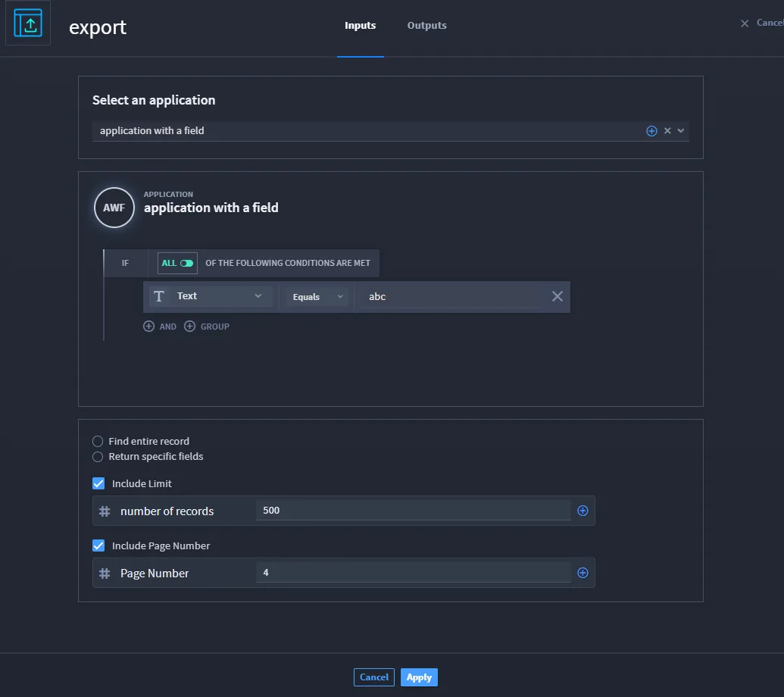The width and height of the screenshot is (784, 697).
Task: Click the bottom Cancel button
Action: (374, 677)
